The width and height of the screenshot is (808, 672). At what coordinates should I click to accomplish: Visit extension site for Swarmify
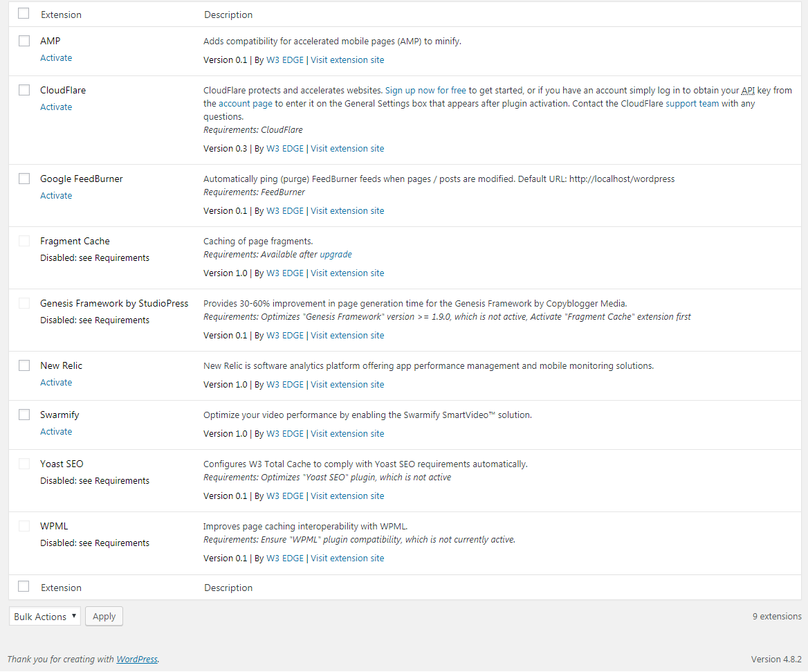coord(347,434)
